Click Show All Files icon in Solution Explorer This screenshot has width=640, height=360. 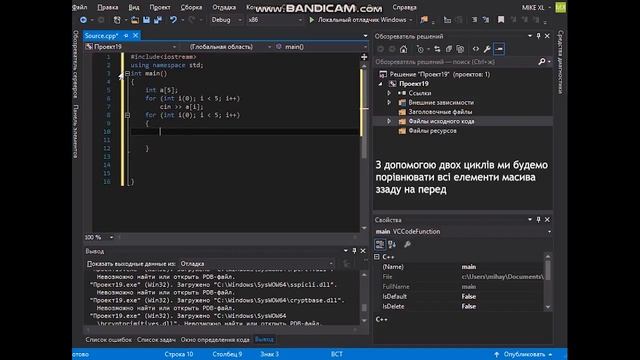(x=460, y=49)
